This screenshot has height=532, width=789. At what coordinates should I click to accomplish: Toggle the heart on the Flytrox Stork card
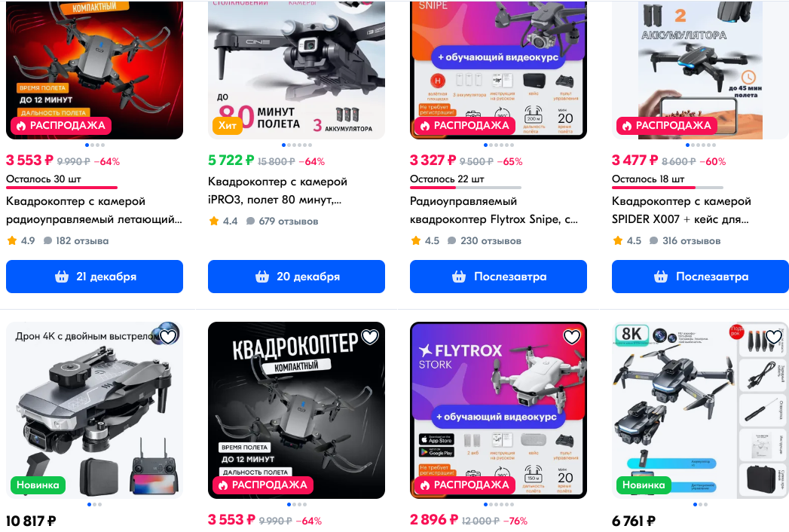[x=572, y=337]
